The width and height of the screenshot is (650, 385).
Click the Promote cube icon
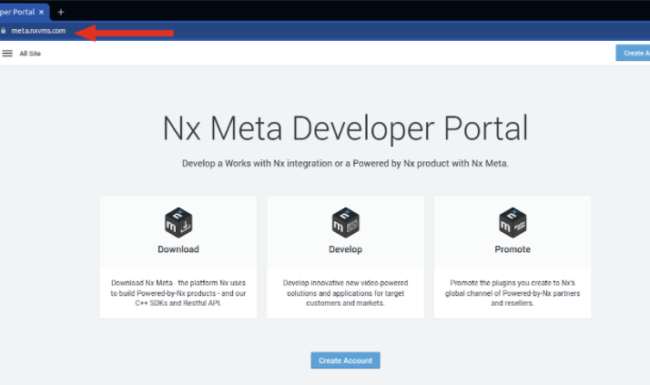point(512,223)
